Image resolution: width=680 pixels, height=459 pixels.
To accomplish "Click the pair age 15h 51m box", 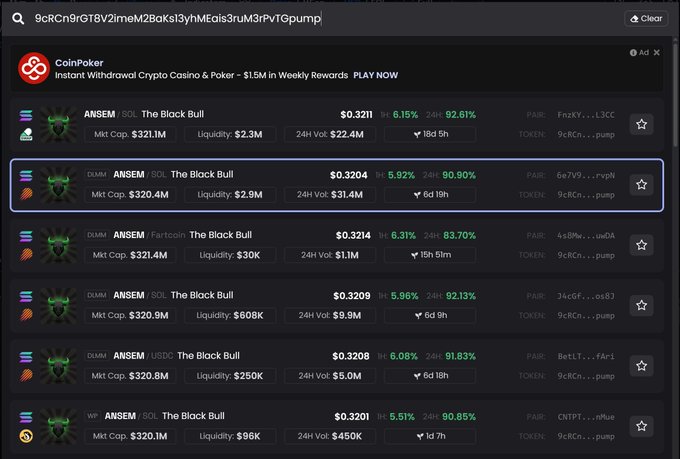I will [430, 255].
